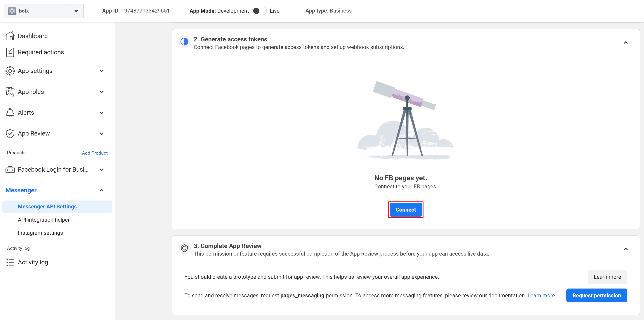Open Required actions in the sidebar

pos(41,52)
